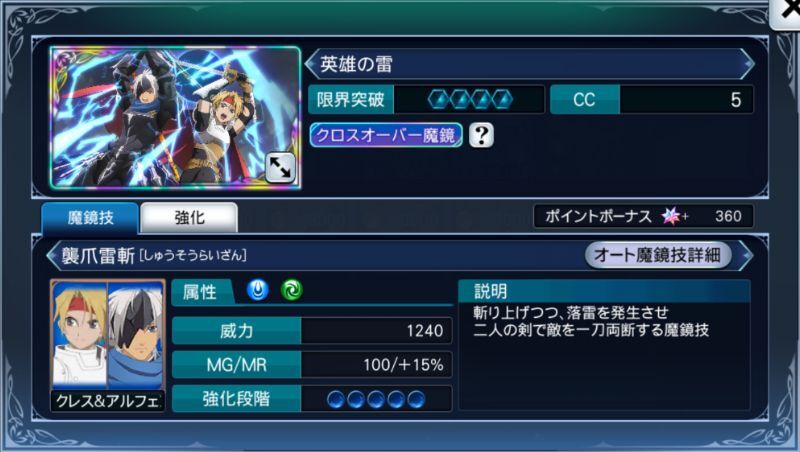This screenshot has width=800, height=452.
Task: Open the クレス&アルフェ character portrait
Action: pyautogui.click(x=108, y=345)
